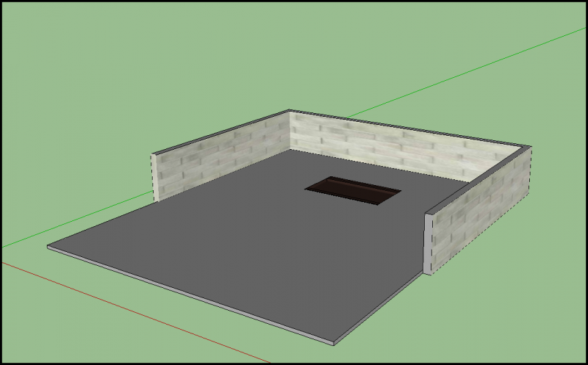Select the dark rectangular pit in floor
Screen dimensions: 588x365
(x=353, y=190)
